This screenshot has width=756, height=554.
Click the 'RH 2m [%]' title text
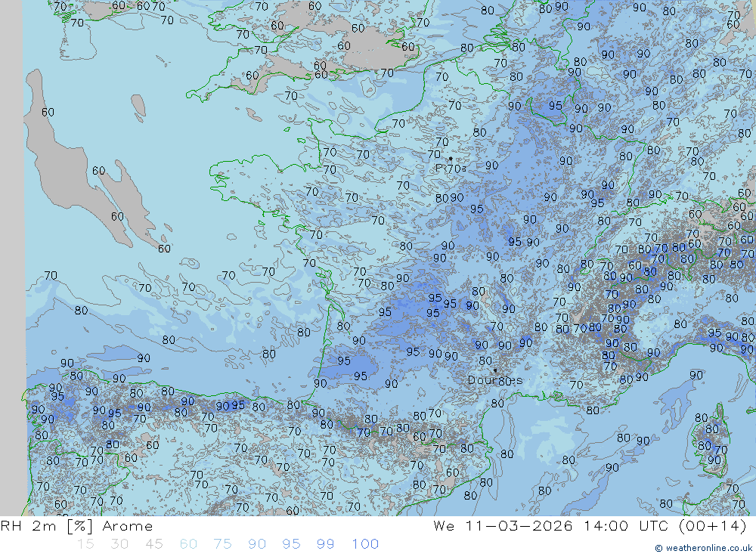coord(46,526)
